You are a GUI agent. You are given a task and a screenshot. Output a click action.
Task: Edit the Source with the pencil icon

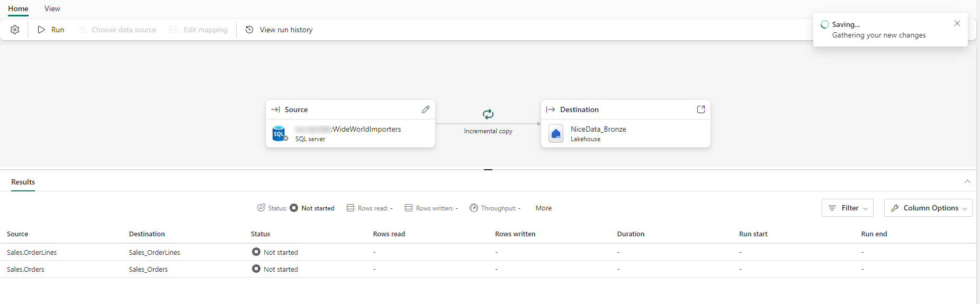tap(426, 109)
